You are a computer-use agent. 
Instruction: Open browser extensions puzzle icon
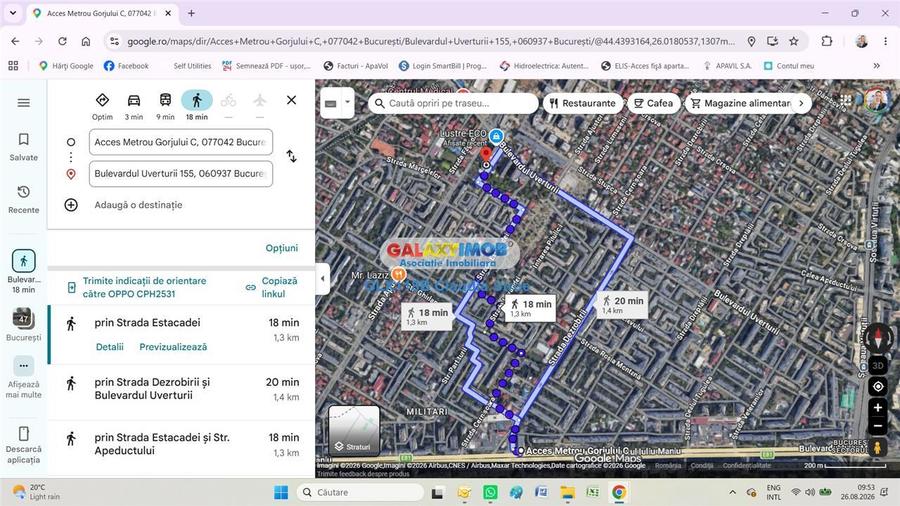click(827, 41)
